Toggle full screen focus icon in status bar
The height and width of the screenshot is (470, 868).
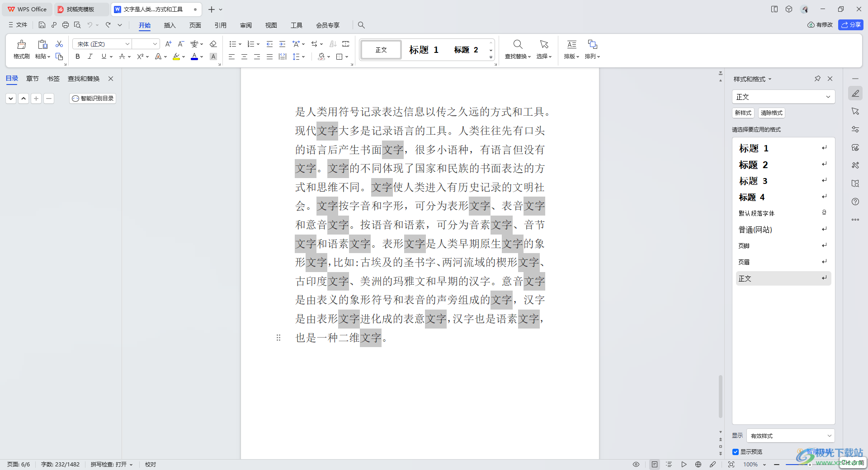point(731,464)
